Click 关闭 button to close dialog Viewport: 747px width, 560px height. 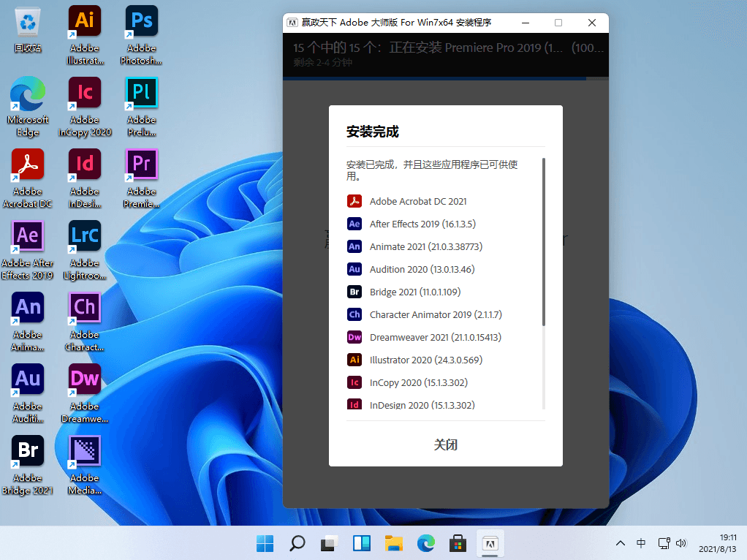pyautogui.click(x=445, y=444)
